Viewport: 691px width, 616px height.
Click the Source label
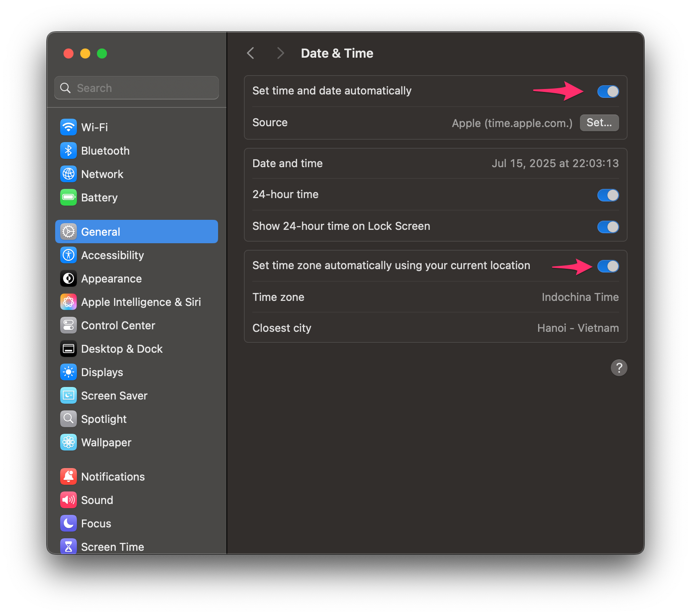point(270,122)
